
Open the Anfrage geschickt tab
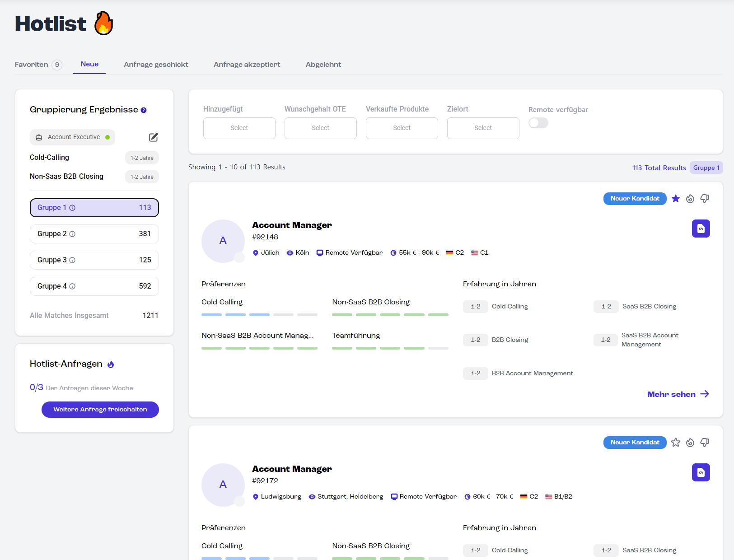pos(156,65)
